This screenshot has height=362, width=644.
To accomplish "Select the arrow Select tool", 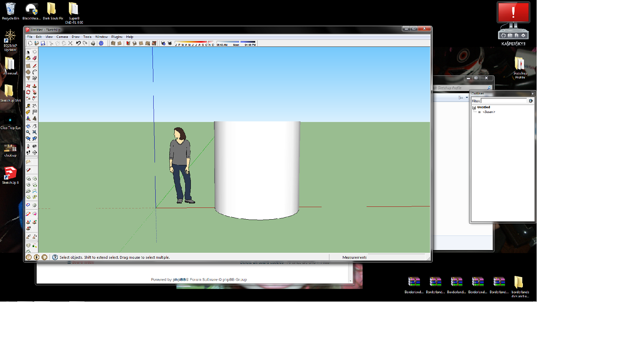I will (28, 52).
